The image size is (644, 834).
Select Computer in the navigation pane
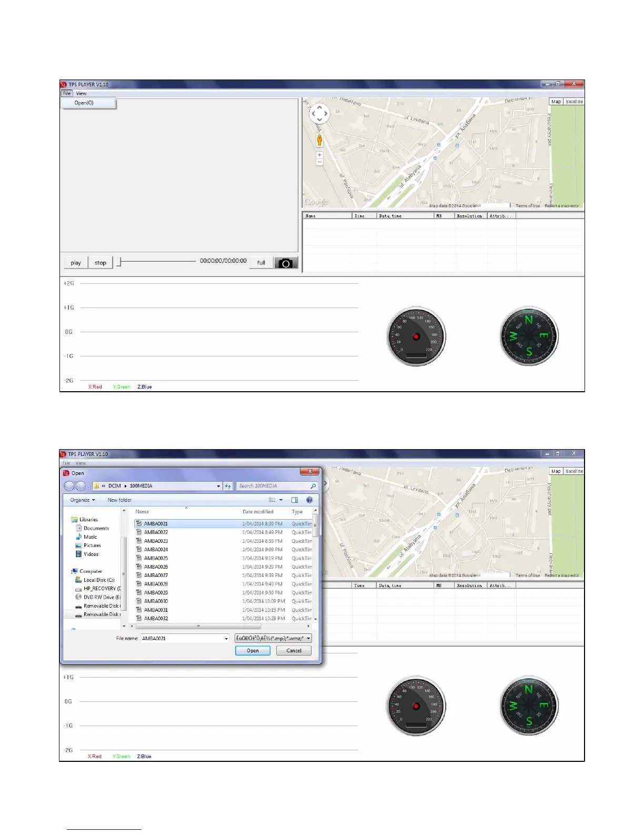(x=86, y=571)
